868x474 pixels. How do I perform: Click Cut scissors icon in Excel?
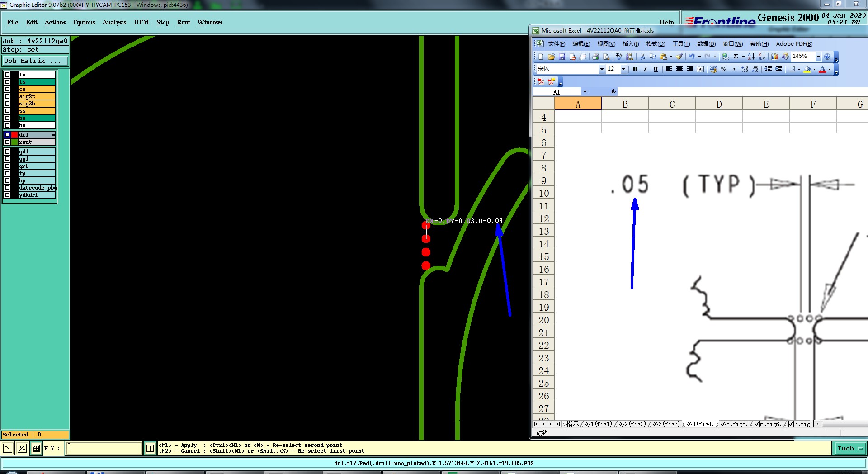pyautogui.click(x=642, y=57)
